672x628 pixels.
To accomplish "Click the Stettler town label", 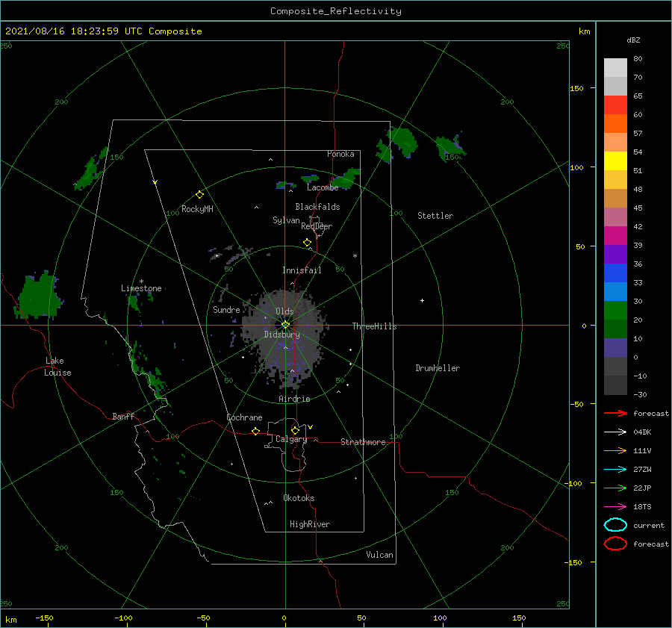I will click(x=435, y=216).
